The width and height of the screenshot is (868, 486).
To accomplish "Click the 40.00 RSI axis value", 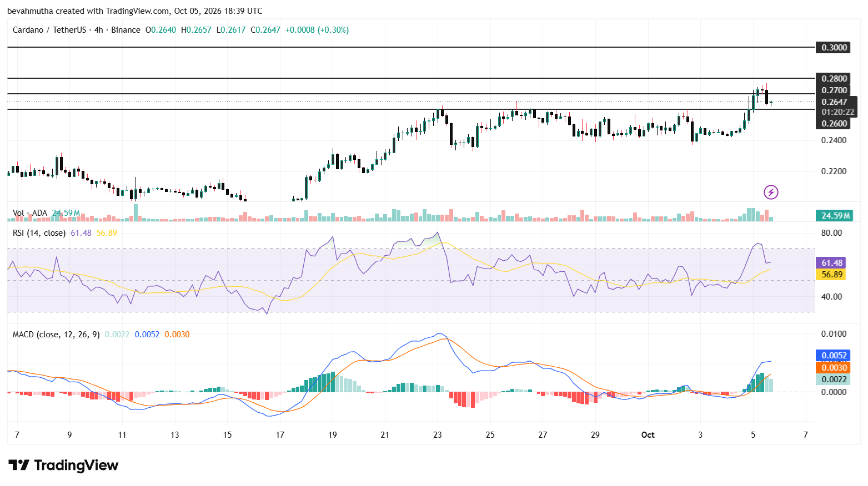I will click(832, 297).
